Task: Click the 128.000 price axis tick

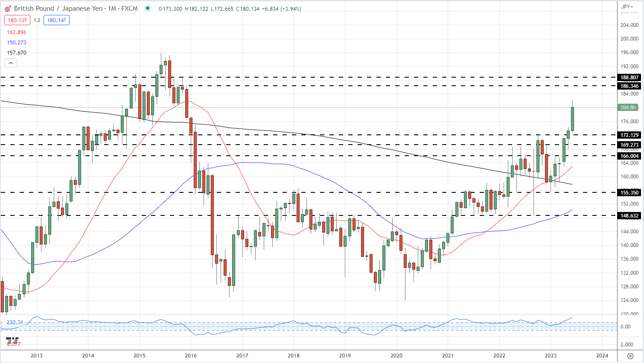Action: (629, 287)
